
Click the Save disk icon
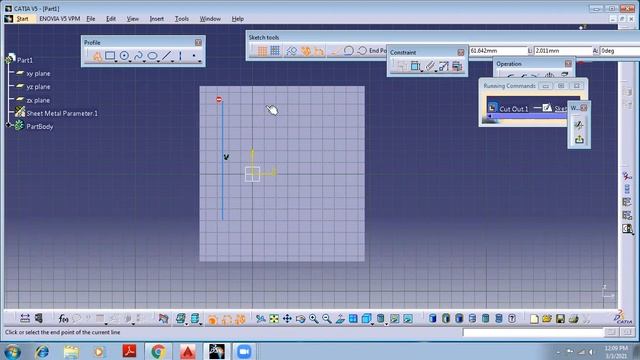click(560, 319)
